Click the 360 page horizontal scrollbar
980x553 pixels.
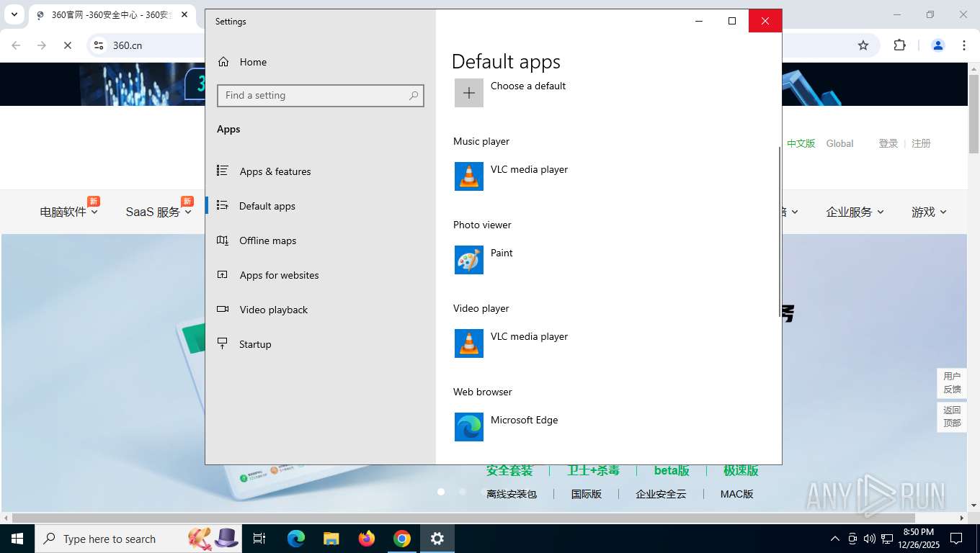click(x=463, y=518)
